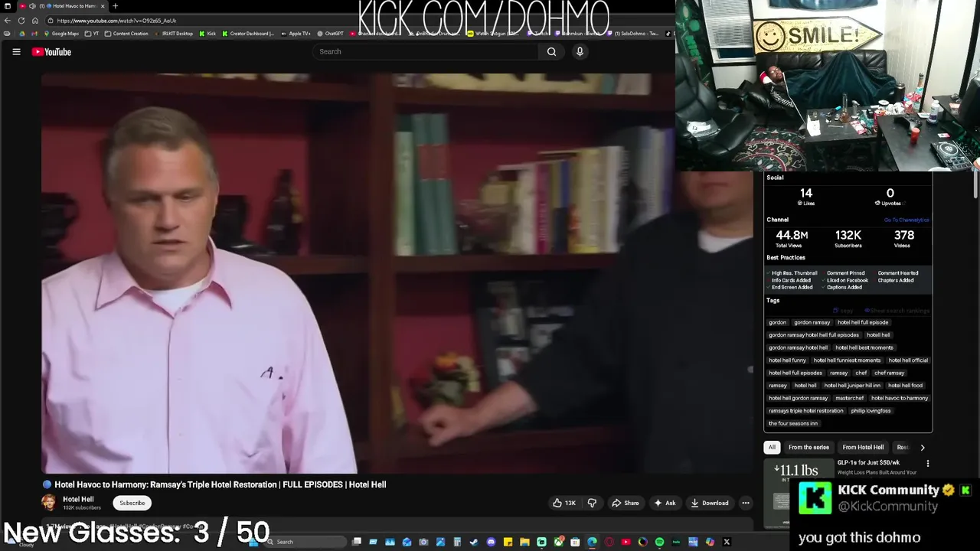Screen dimensions: 980x551
Task: Open the Xbox app in taskbar
Action: click(x=558, y=542)
